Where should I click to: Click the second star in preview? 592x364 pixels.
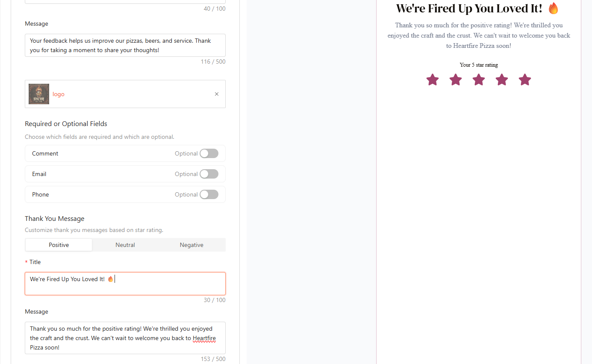[456, 80]
